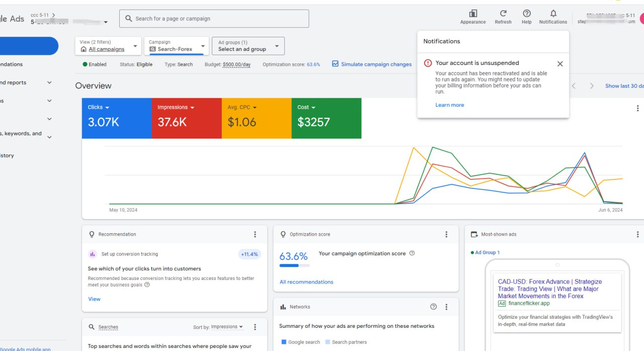Screen dimensions: 644x351
Task: Click Learn more in notification
Action: [x=450, y=105]
